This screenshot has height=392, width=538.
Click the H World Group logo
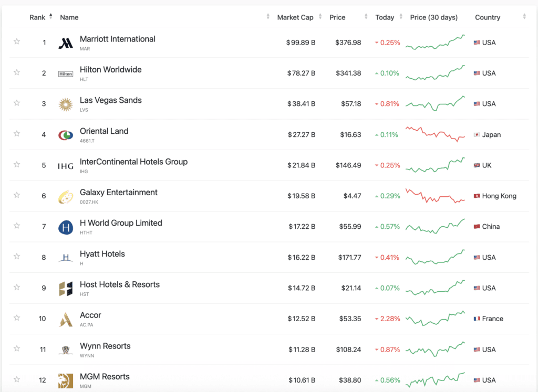coord(66,227)
